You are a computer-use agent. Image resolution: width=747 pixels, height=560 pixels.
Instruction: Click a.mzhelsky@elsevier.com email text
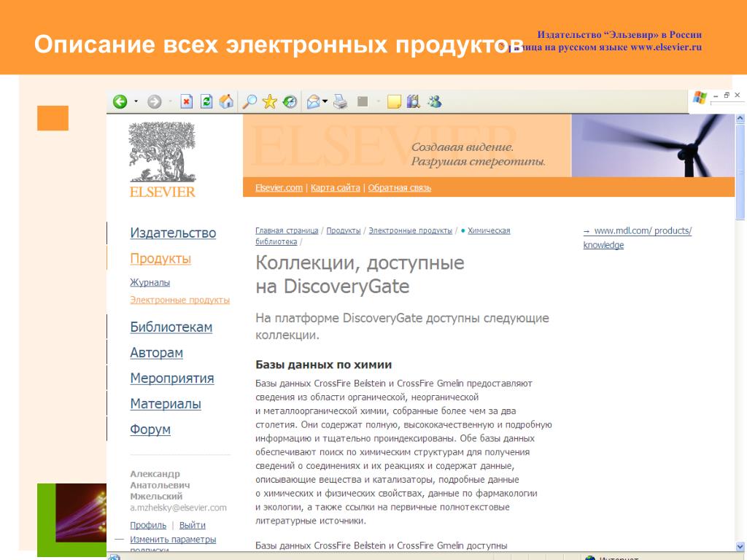point(178,507)
